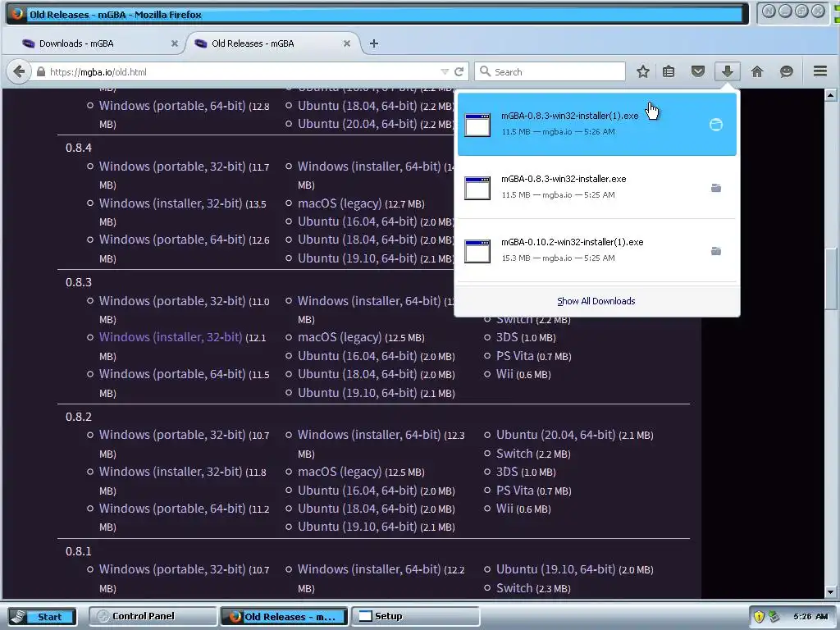Download 0.8.2 Ubuntu (20.04, 64-bit)

click(555, 435)
